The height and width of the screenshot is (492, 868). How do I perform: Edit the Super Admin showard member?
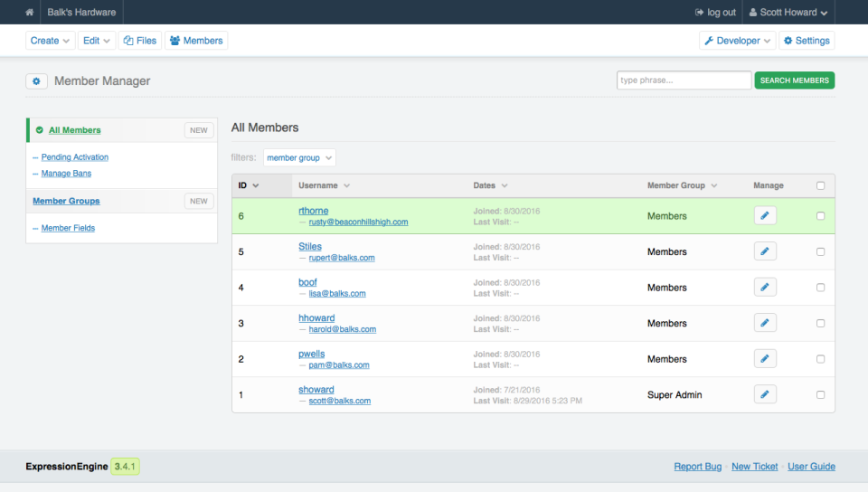pyautogui.click(x=765, y=394)
